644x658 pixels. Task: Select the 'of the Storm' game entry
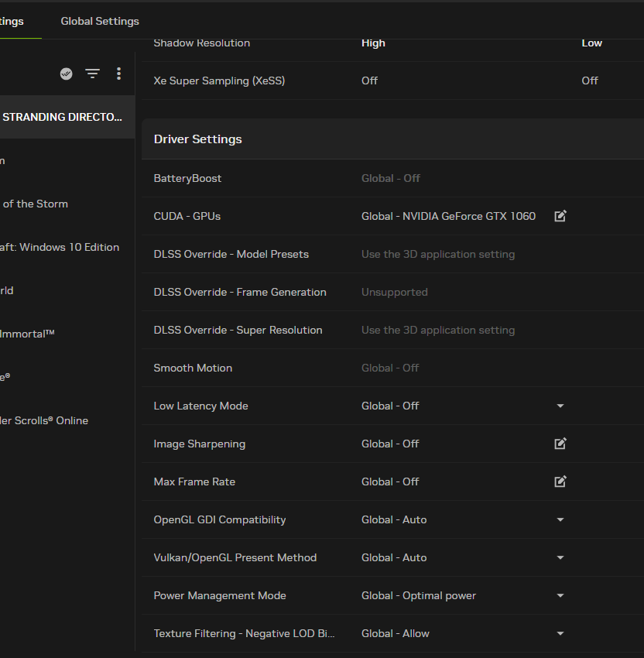(x=67, y=204)
